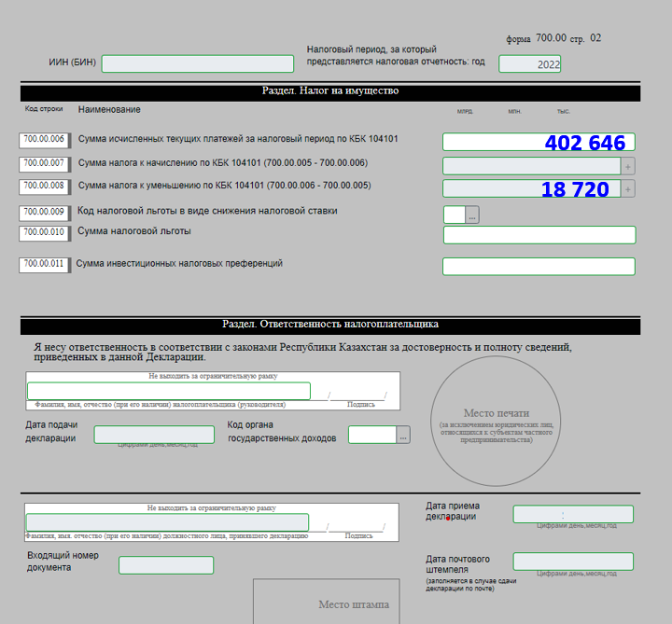Click the taxpayer full name (руководителя) field
672x624 pixels.
[x=168, y=391]
